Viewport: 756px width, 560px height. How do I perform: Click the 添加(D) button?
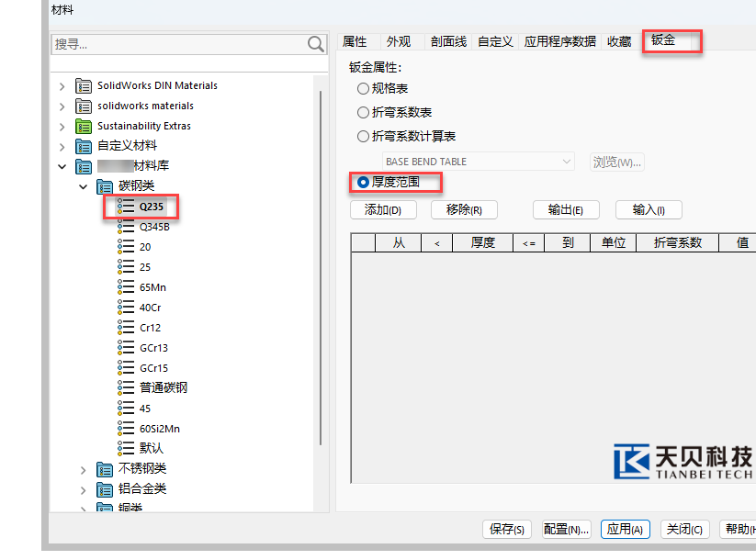pos(383,210)
